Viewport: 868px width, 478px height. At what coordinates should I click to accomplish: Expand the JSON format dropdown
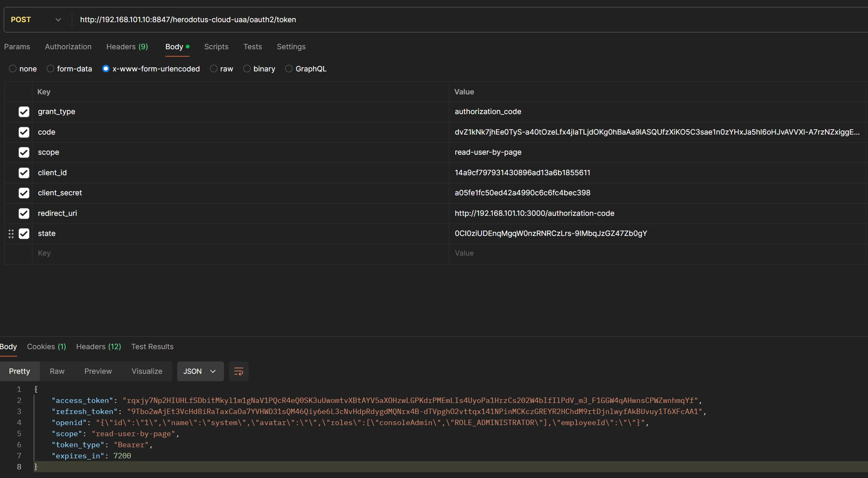point(200,371)
